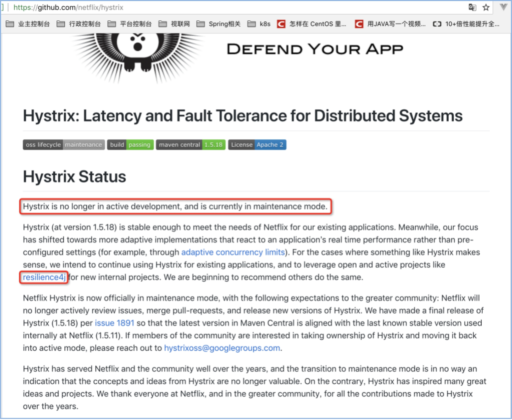This screenshot has width=512, height=420.
Task: Click the build passing badge
Action: point(130,145)
